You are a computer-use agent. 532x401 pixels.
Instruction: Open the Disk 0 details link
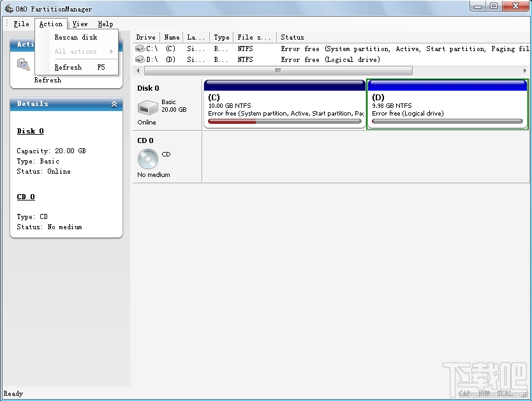coord(29,131)
